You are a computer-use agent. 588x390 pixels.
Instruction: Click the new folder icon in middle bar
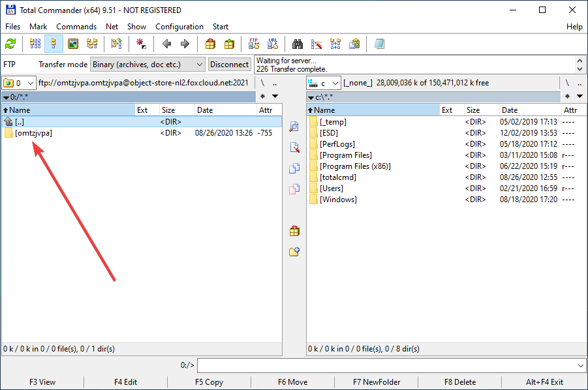point(294,252)
